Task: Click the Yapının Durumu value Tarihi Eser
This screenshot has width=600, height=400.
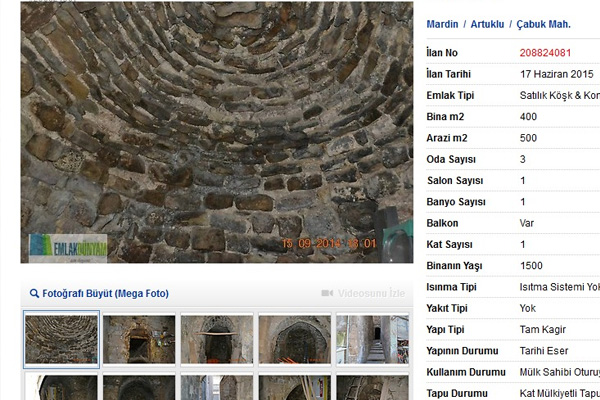Action: pyautogui.click(x=544, y=351)
